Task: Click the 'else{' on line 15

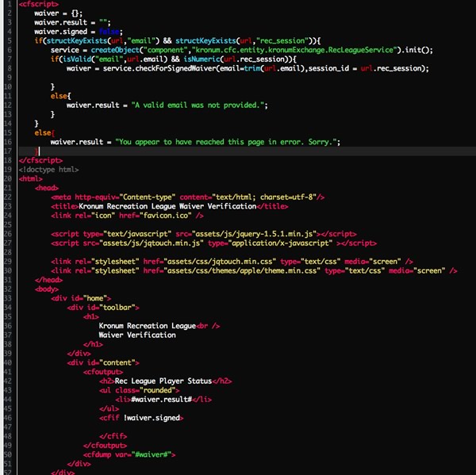Action: pos(44,133)
